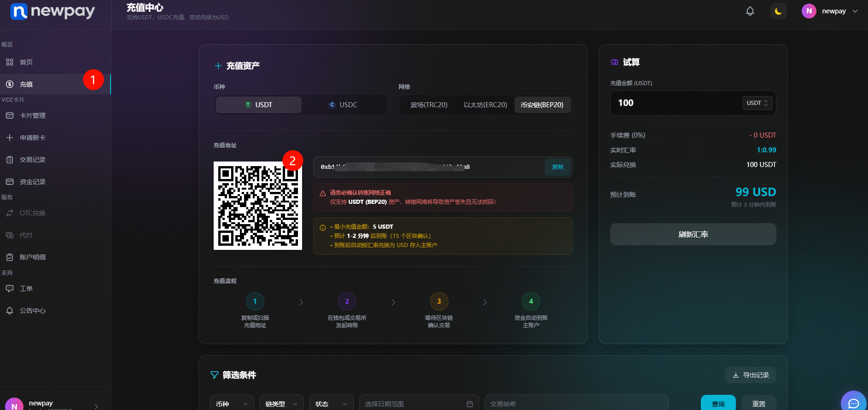
Task: Select USDT as the deposit currency
Action: (259, 105)
